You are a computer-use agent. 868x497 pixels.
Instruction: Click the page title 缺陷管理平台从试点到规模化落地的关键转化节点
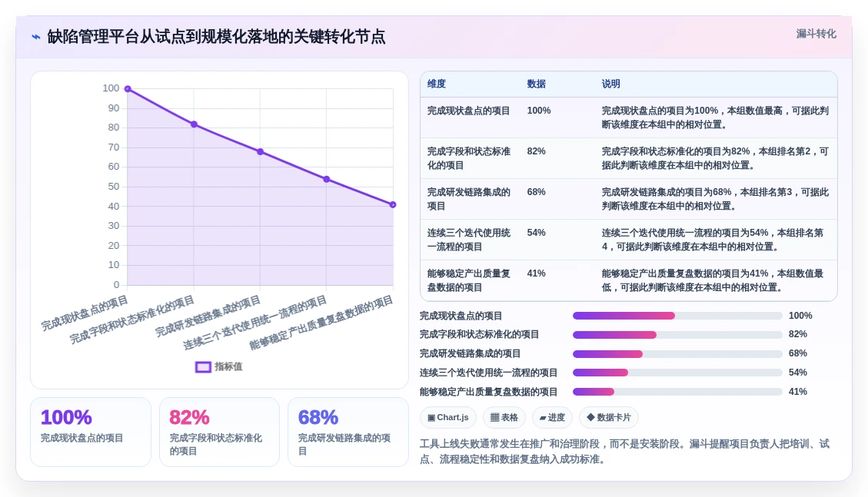(216, 37)
